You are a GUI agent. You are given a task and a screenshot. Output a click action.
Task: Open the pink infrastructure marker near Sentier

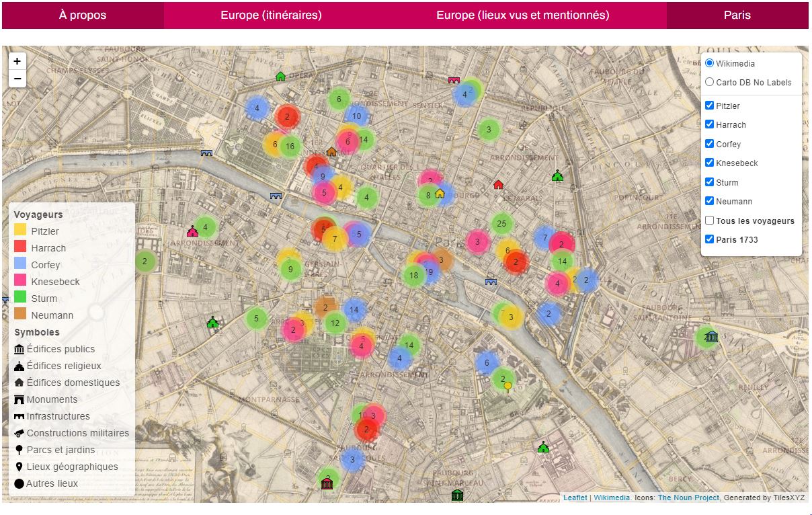pos(454,80)
